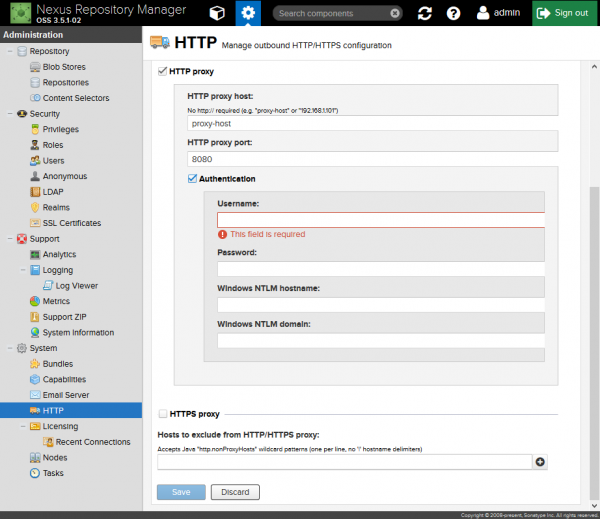This screenshot has width=600, height=519.
Task: Click the hosts to exclude field
Action: pyautogui.click(x=345, y=462)
